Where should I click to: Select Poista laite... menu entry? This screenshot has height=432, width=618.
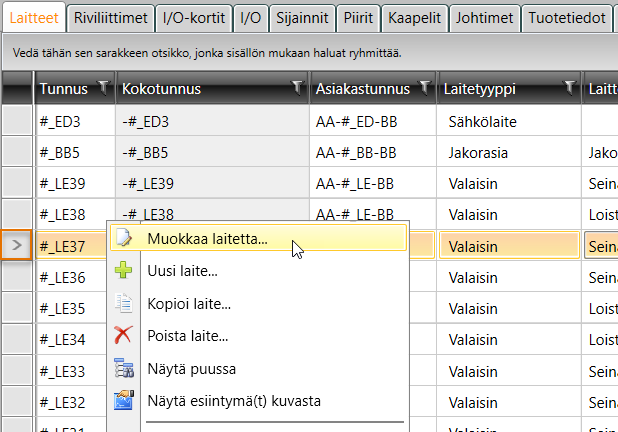tap(187, 336)
